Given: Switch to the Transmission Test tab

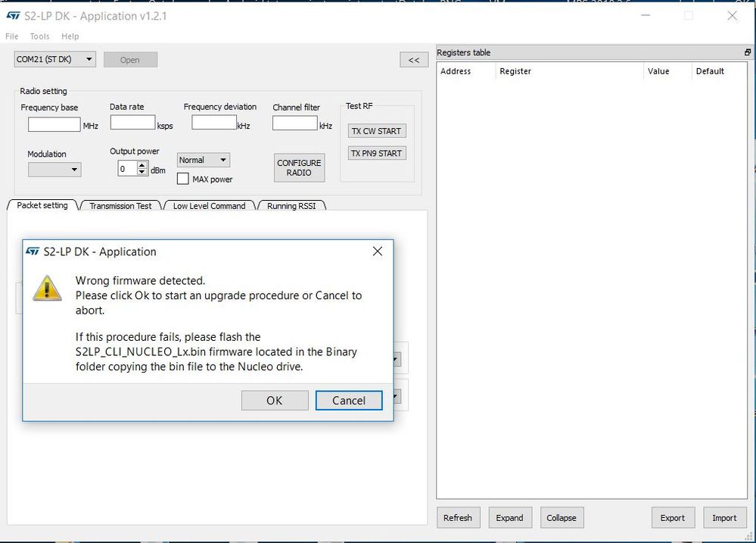Looking at the screenshot, I should pos(120,206).
